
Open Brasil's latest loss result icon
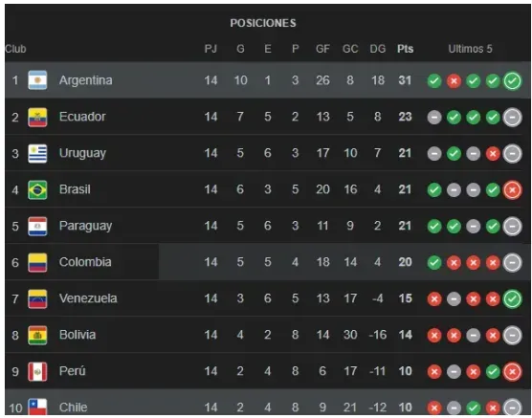point(512,189)
